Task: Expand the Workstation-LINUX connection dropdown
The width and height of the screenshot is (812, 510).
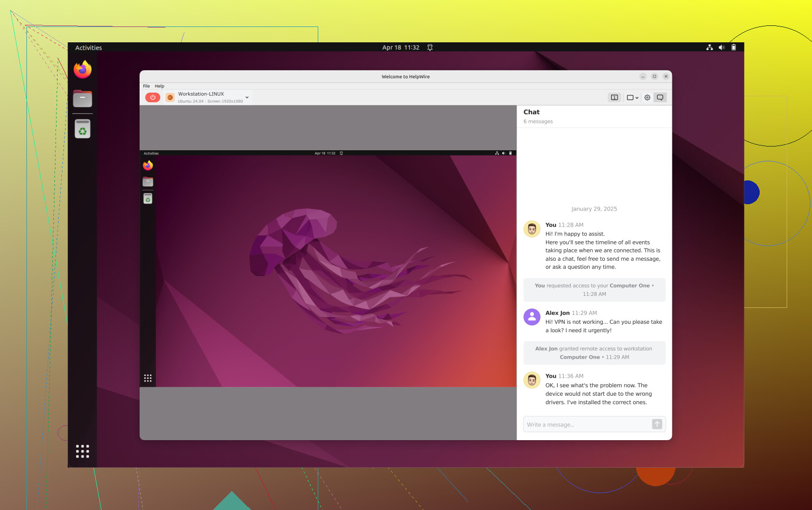Action: point(247,97)
